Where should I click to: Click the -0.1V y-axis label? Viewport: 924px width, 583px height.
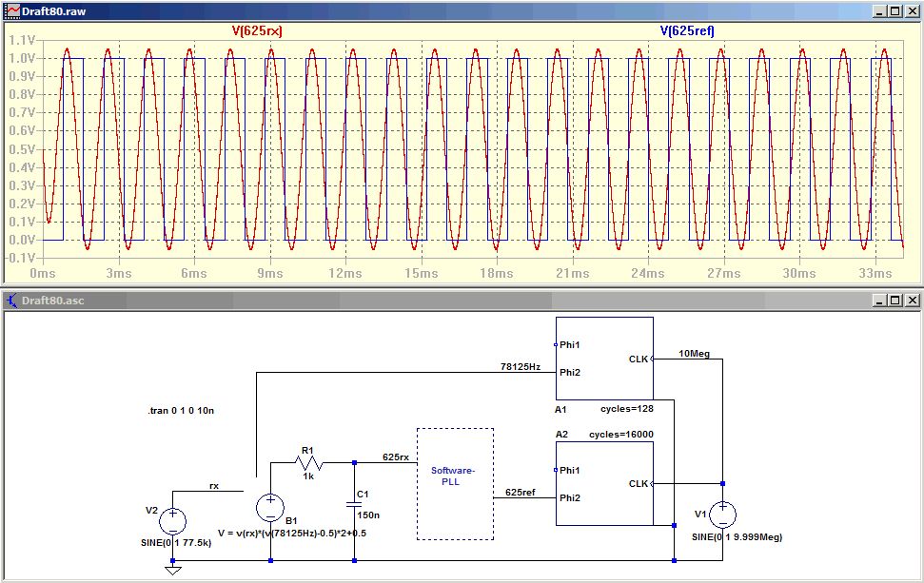21,258
